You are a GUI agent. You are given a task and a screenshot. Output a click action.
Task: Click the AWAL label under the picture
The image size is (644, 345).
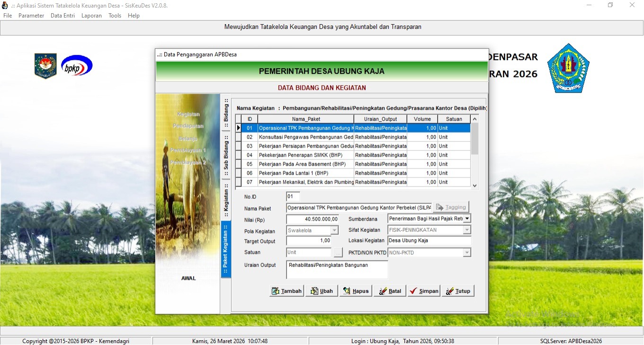[188, 278]
